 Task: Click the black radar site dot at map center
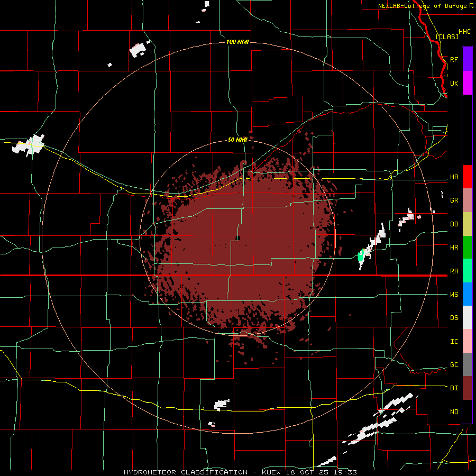[x=237, y=238]
